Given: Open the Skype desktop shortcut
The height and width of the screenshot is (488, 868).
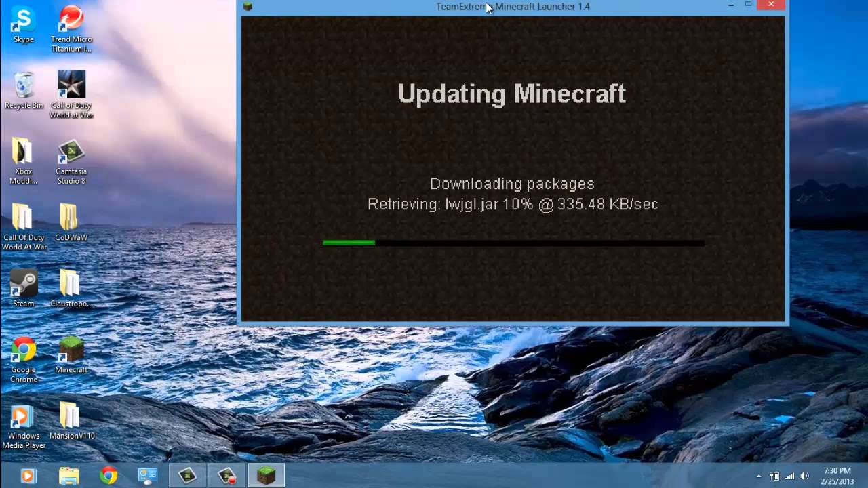Looking at the screenshot, I should point(23,24).
